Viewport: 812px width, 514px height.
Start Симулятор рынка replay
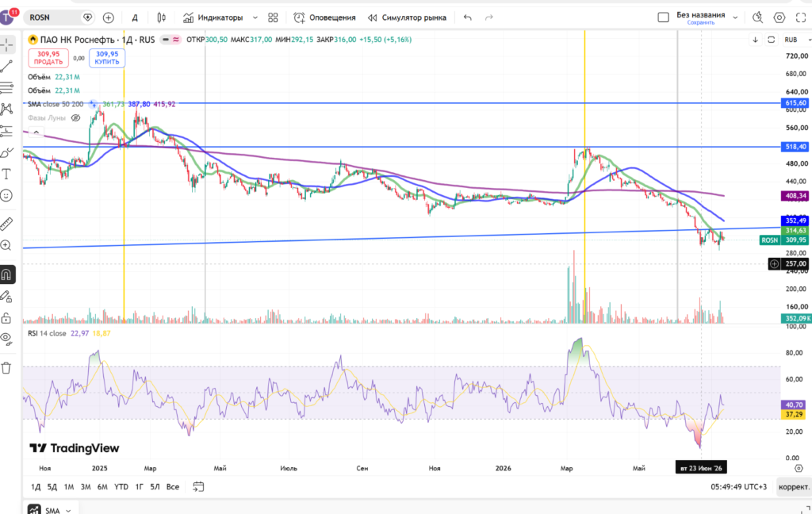click(x=407, y=17)
